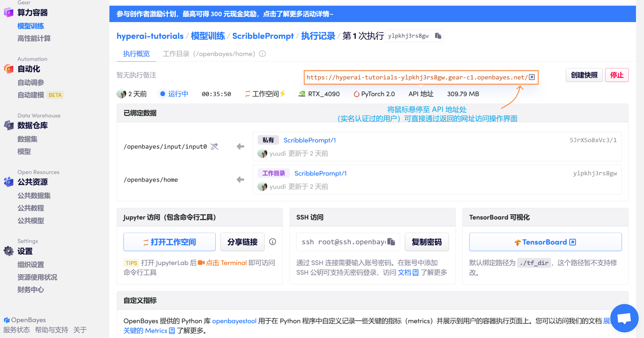
Task: Copy the execution ID ylpkhj3rs8gw
Action: pos(438,36)
